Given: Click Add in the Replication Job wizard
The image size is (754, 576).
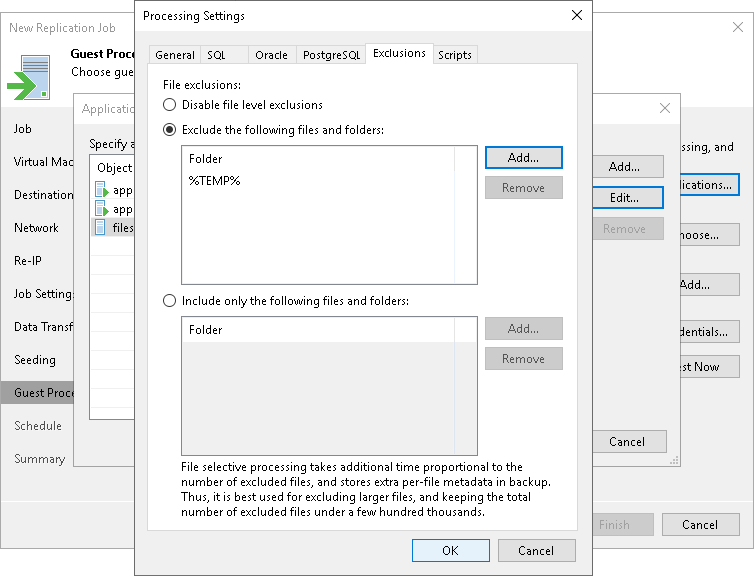Looking at the screenshot, I should (x=710, y=285).
